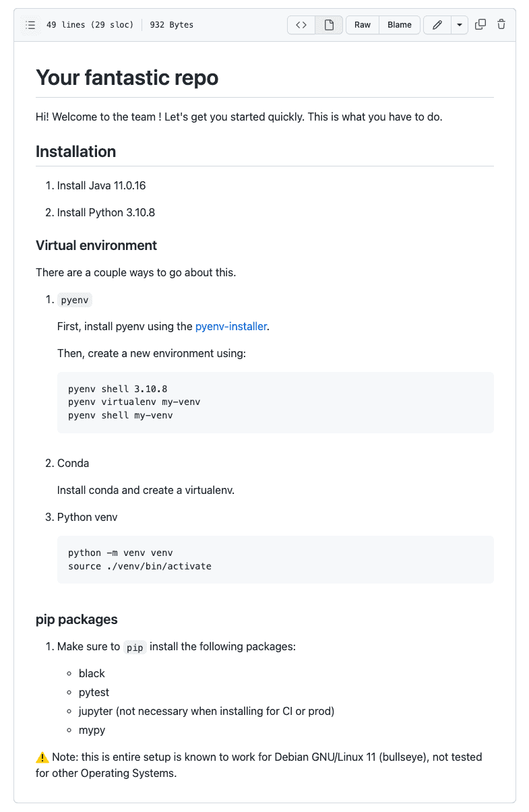Click the 'Virtual environment' heading

(x=96, y=245)
